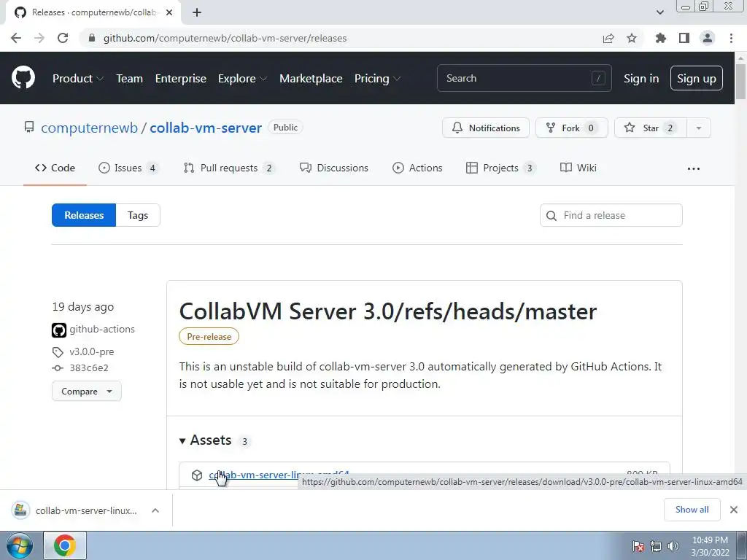Open the Chrome profile avatar
Image resolution: width=747 pixels, height=560 pixels.
coord(708,38)
